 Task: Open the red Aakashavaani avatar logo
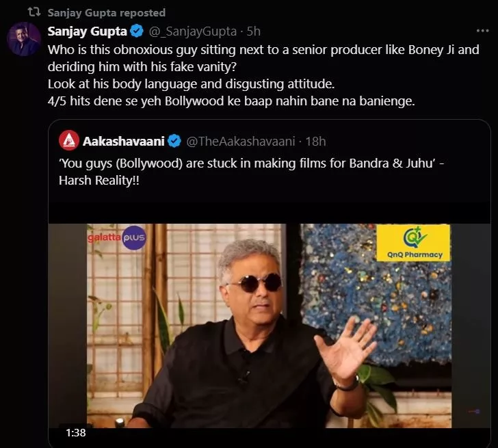click(x=68, y=141)
